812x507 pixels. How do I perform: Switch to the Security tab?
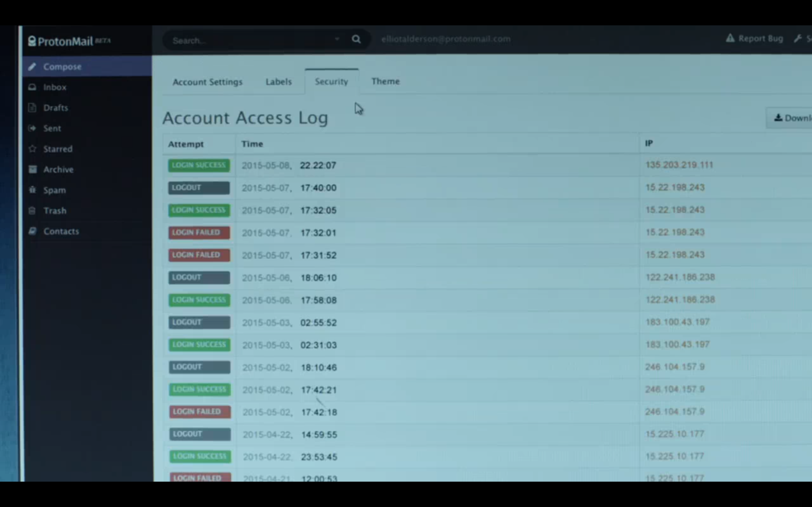[331, 82]
